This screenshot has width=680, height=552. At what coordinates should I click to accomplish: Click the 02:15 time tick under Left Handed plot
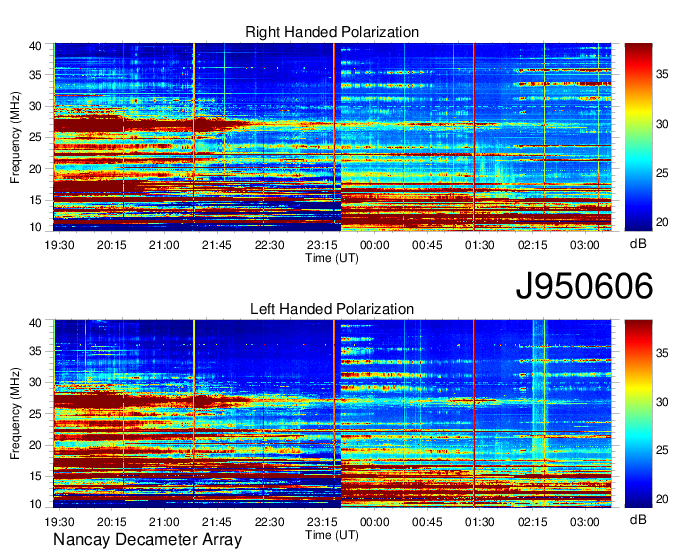coord(532,522)
